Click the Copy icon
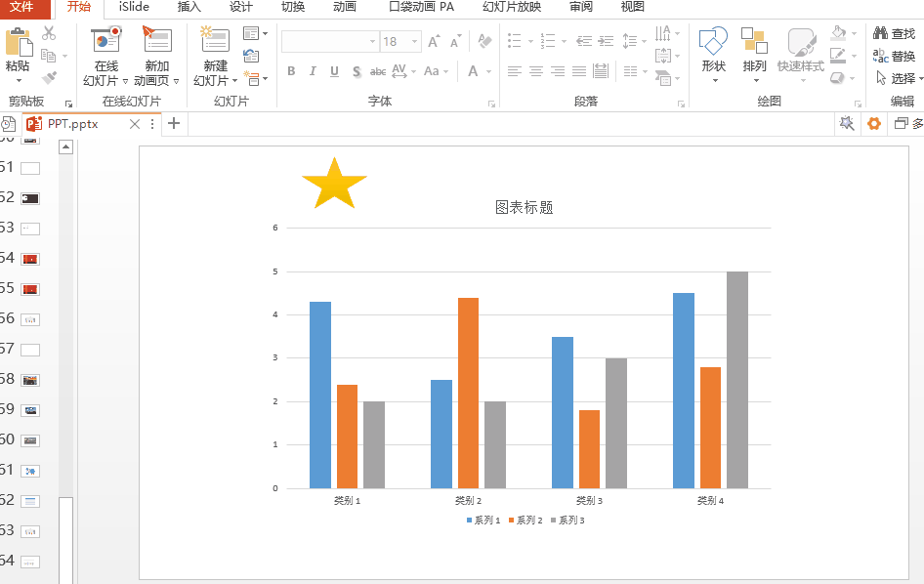The image size is (924, 584). (x=49, y=56)
